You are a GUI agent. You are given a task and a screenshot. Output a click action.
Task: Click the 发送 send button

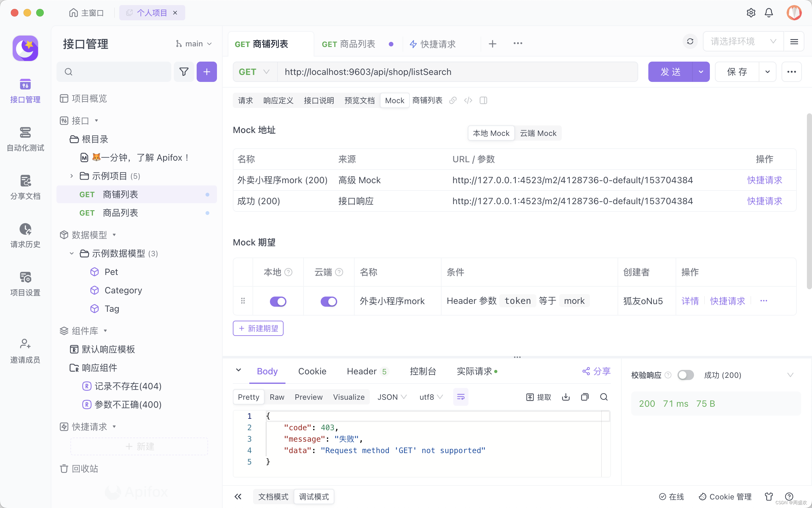670,71
